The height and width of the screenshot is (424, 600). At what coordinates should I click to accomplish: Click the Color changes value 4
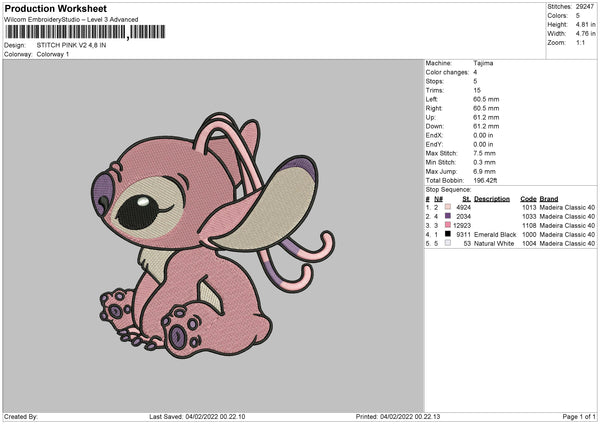[x=475, y=72]
